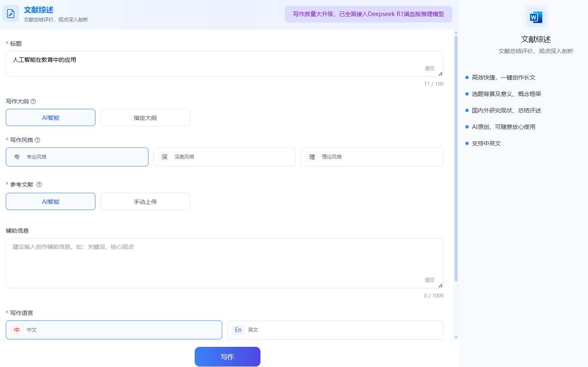Select AI智能 for 写作大纲
The width and height of the screenshot is (588, 367).
[51, 118]
